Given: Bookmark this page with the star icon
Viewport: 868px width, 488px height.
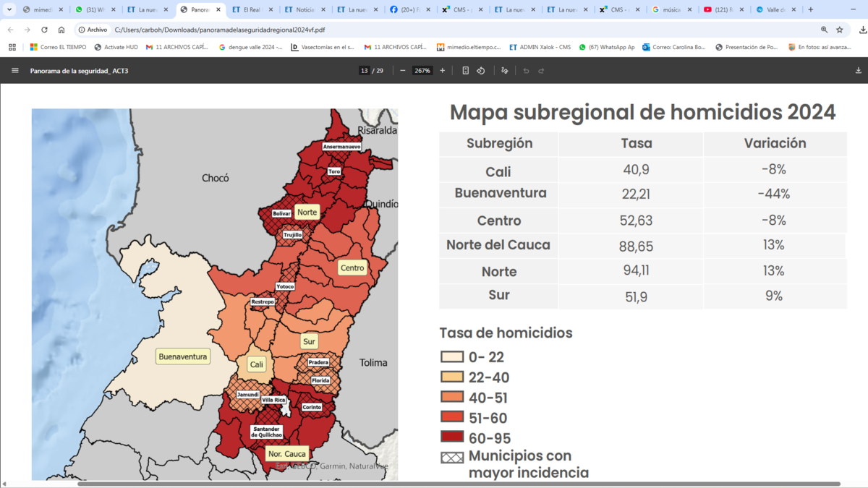Looking at the screenshot, I should point(840,30).
